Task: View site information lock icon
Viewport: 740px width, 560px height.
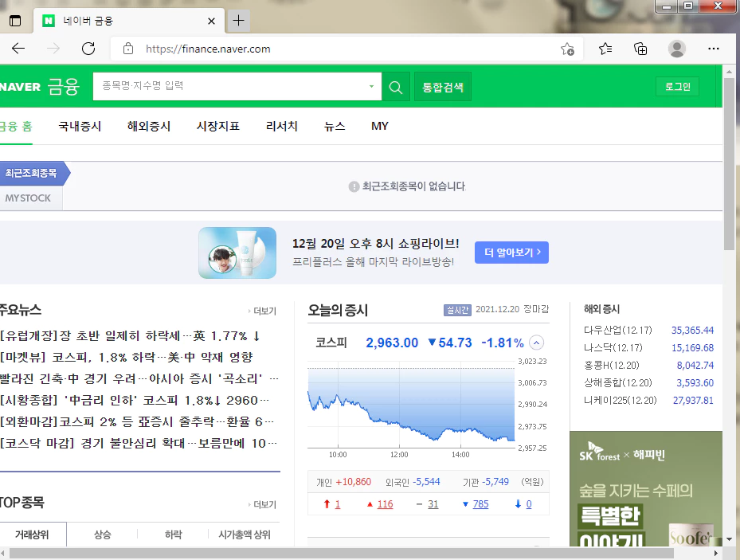Action: point(128,49)
